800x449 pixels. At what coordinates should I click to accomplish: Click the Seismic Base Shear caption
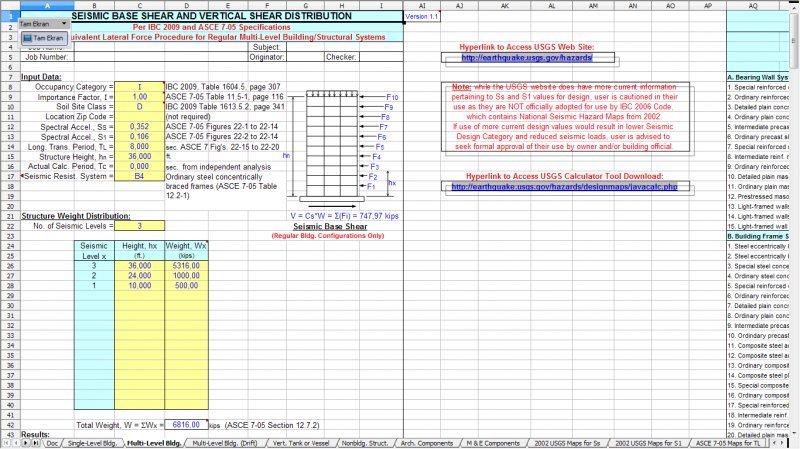(330, 226)
